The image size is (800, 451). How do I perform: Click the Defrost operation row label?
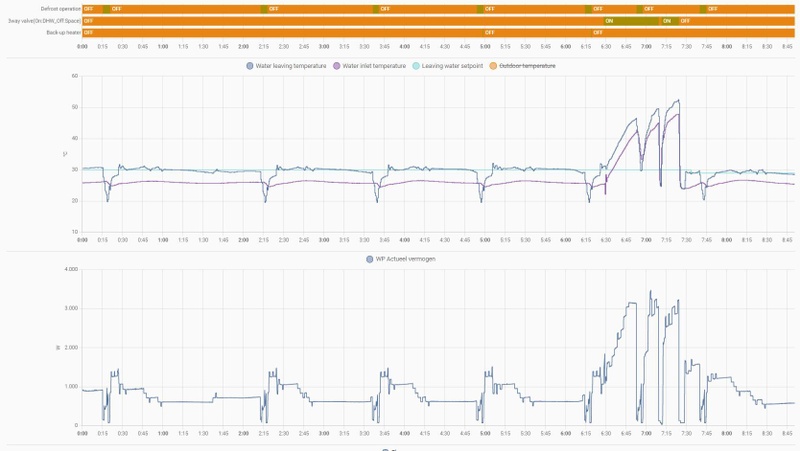pos(61,9)
